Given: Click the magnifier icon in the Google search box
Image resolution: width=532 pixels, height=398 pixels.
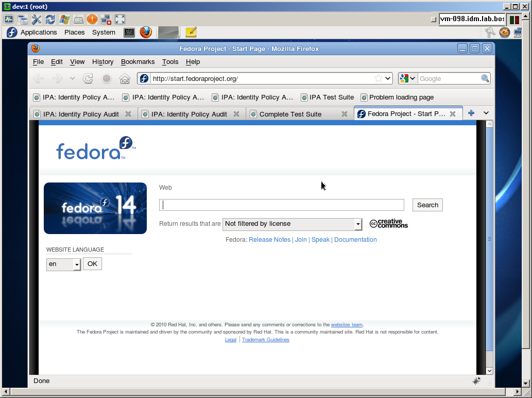Looking at the screenshot, I should coord(485,78).
